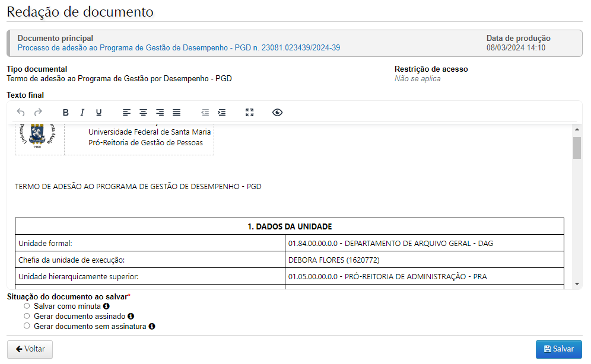Center align the text

click(x=143, y=112)
